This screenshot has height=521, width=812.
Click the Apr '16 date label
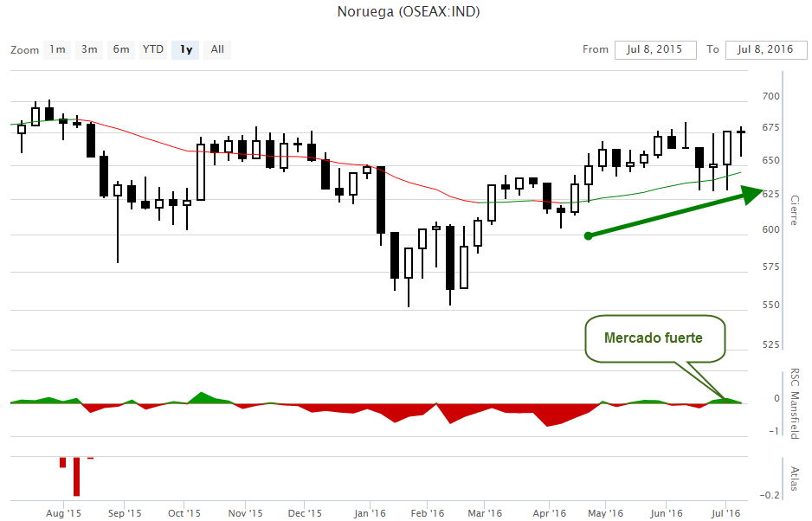click(x=550, y=513)
